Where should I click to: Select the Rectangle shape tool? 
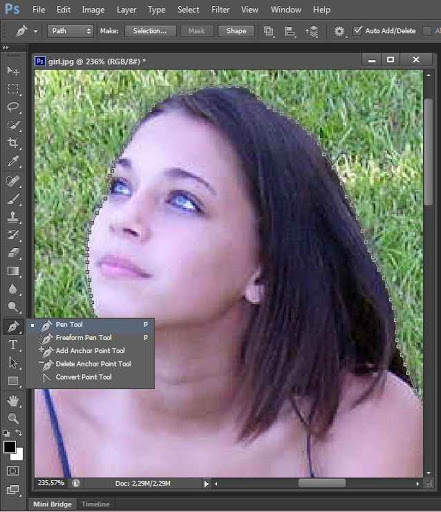pyautogui.click(x=13, y=381)
